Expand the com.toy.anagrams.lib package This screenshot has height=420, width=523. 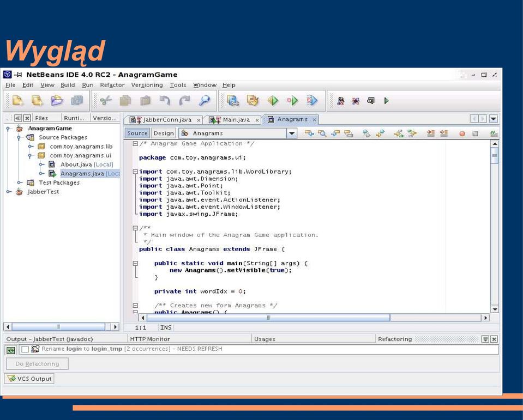[31, 147]
